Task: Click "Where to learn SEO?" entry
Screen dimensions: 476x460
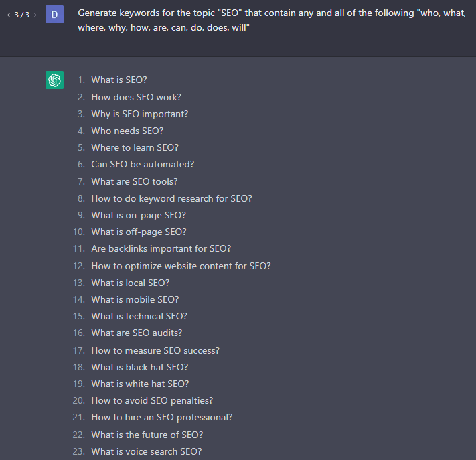Action: [x=135, y=147]
